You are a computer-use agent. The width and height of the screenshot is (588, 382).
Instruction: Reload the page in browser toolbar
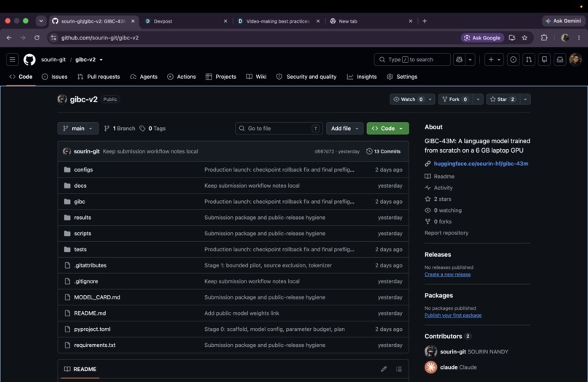click(36, 37)
